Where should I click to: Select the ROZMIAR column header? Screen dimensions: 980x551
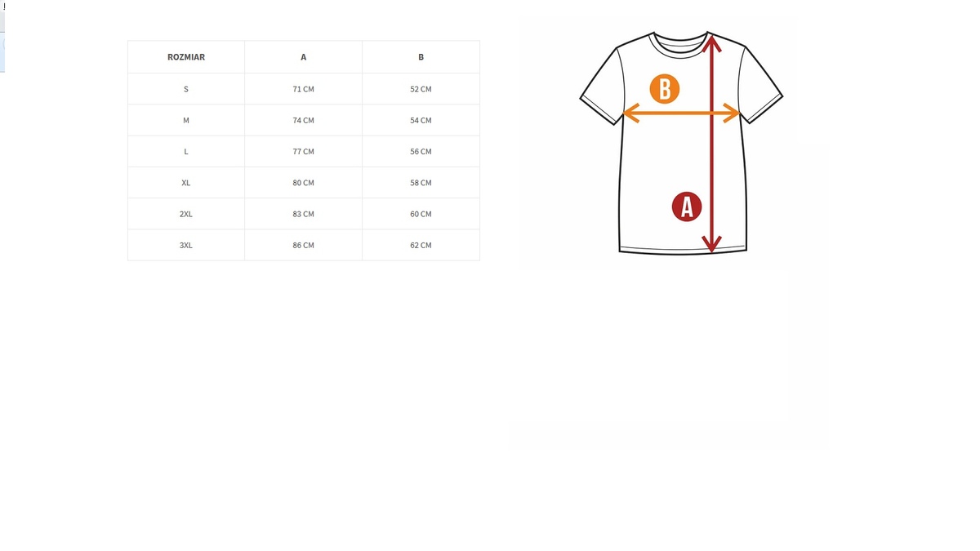(x=186, y=57)
